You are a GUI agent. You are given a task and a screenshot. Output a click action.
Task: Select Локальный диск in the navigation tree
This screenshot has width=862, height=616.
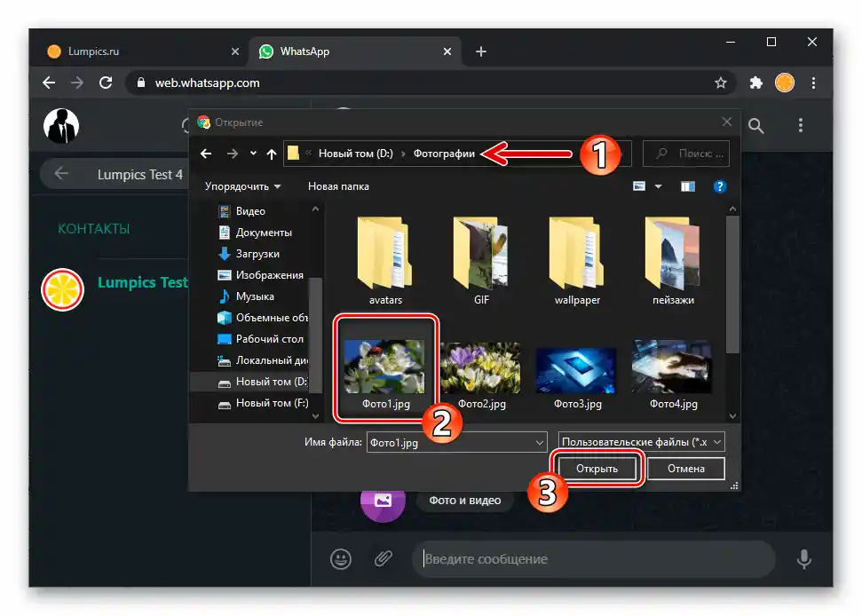263,361
